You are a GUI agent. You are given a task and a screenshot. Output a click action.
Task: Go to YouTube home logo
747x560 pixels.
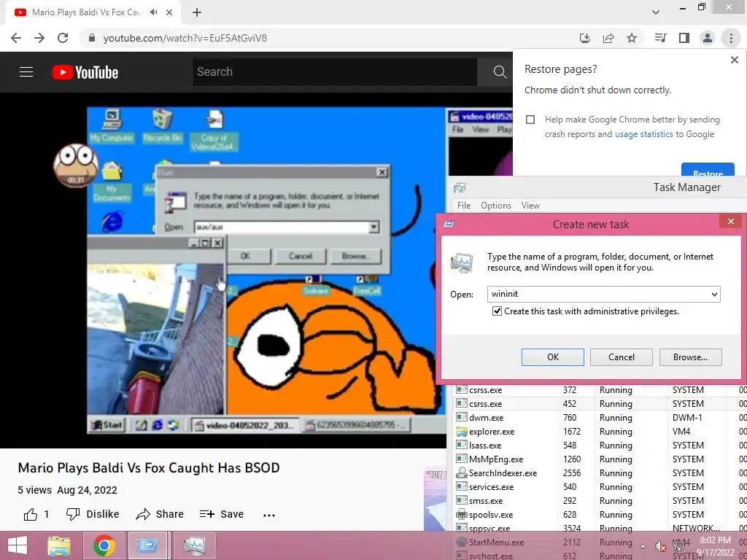pyautogui.click(x=85, y=72)
